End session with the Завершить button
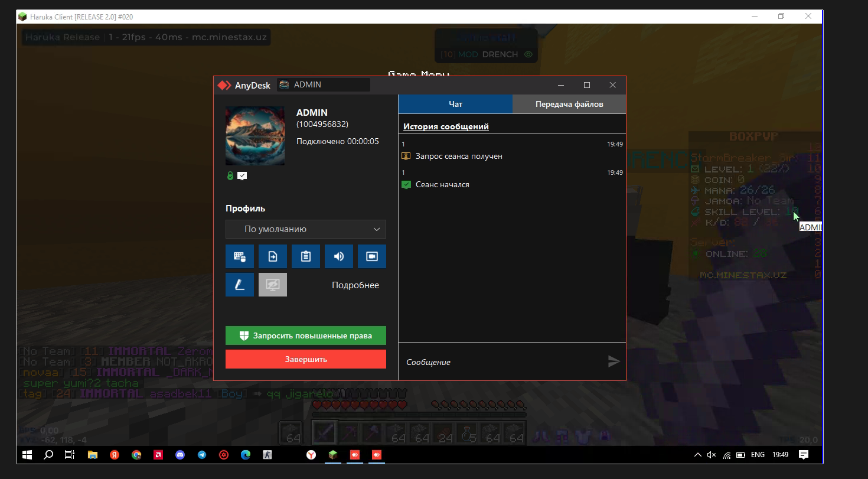This screenshot has height=479, width=868. pyautogui.click(x=305, y=359)
